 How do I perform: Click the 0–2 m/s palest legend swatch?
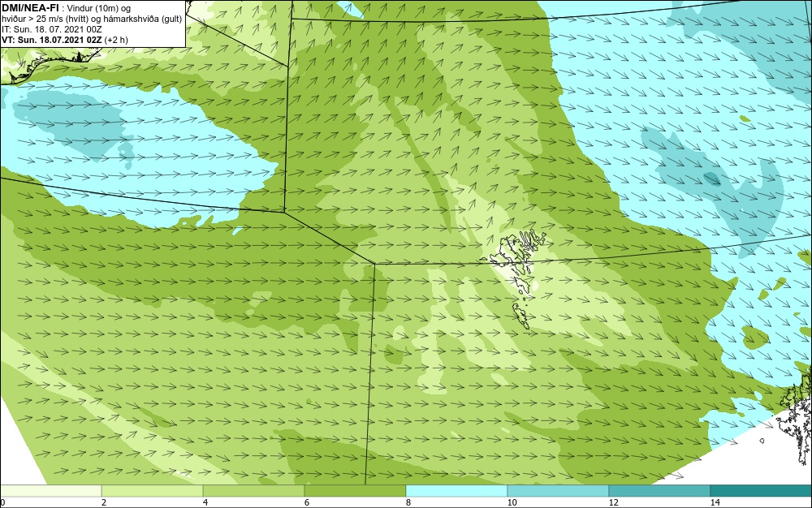point(50,491)
